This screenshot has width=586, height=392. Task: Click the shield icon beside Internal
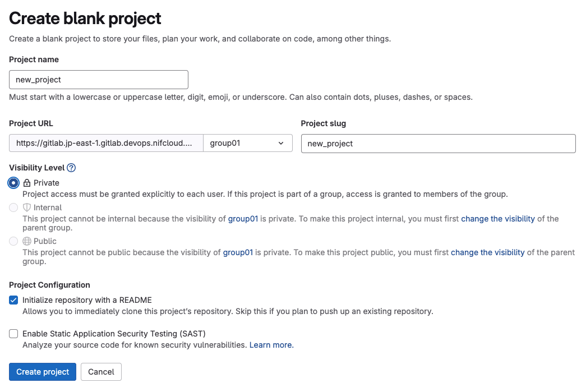click(x=26, y=207)
